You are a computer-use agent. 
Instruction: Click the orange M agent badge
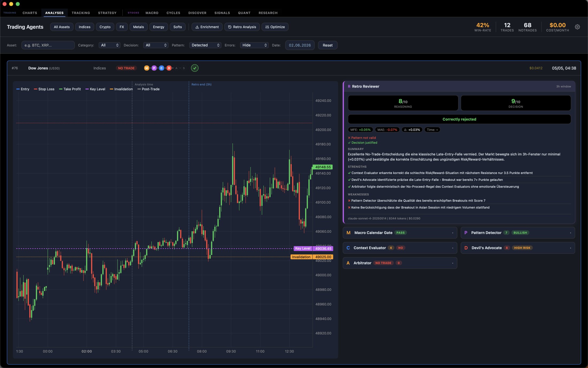click(146, 68)
